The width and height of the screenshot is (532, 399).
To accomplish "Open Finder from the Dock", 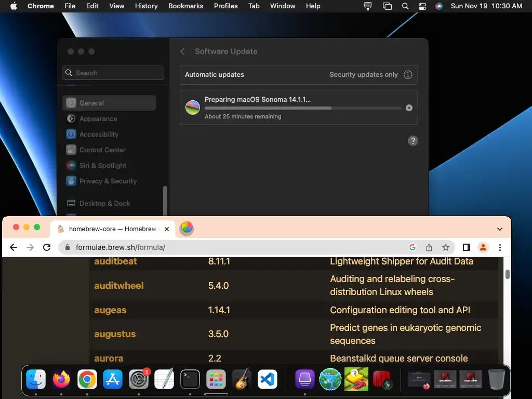I will (x=36, y=379).
